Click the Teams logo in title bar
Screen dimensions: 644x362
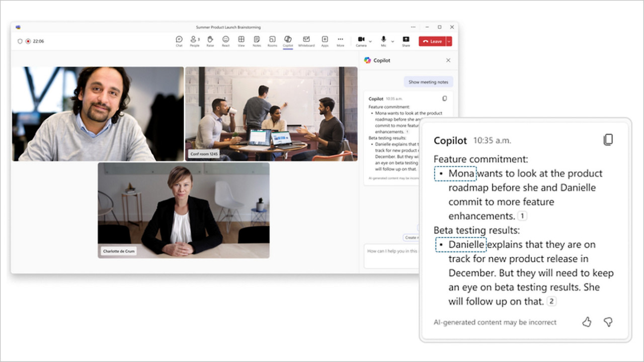coord(18,27)
